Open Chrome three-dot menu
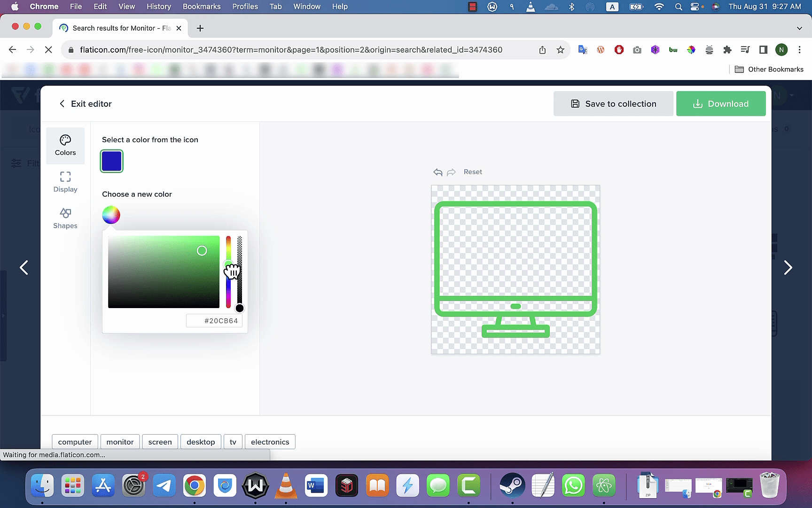 pyautogui.click(x=799, y=49)
